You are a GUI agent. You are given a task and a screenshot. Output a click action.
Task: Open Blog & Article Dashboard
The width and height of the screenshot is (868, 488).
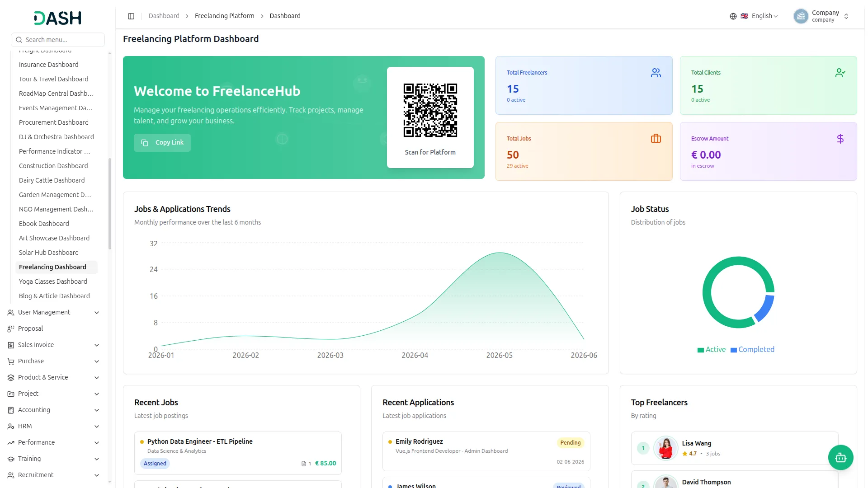tap(57, 296)
